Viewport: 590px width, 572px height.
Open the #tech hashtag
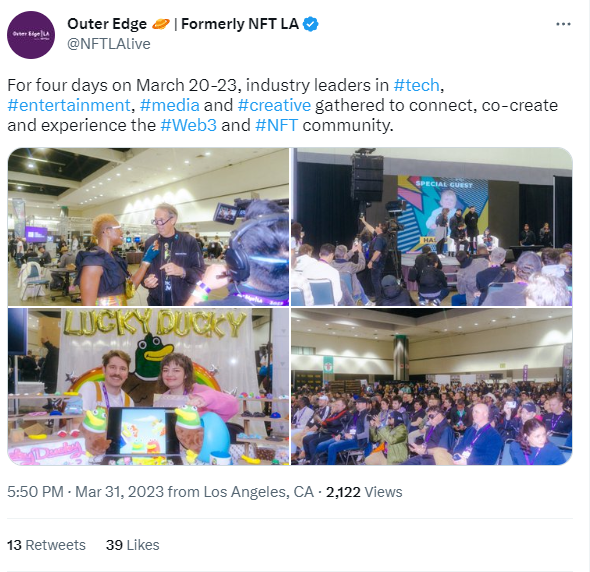coord(416,85)
